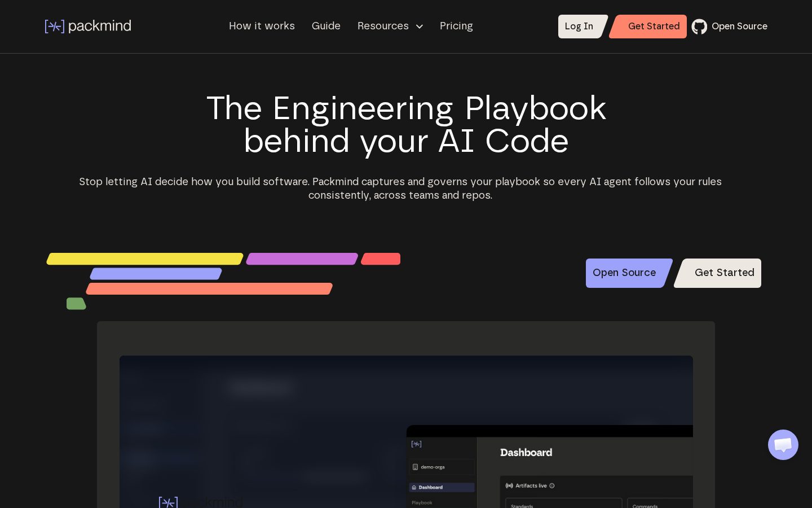Click the small packmind logo in preview sidebar
Viewport: 812px width, 508px height.
click(416, 444)
